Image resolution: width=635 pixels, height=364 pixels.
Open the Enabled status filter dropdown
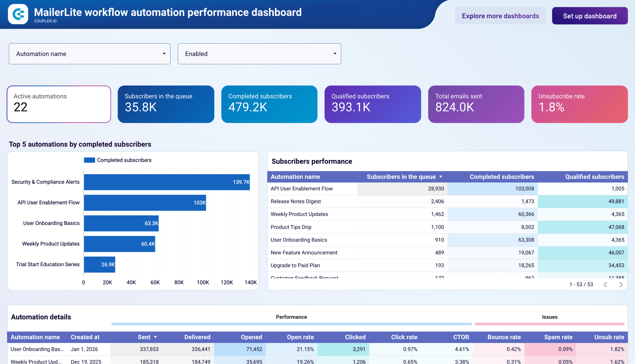click(259, 54)
